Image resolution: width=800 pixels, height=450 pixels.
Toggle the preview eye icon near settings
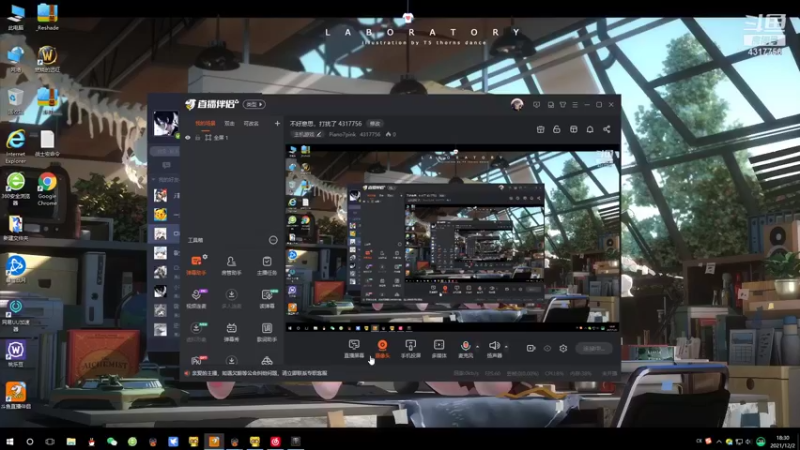(547, 348)
